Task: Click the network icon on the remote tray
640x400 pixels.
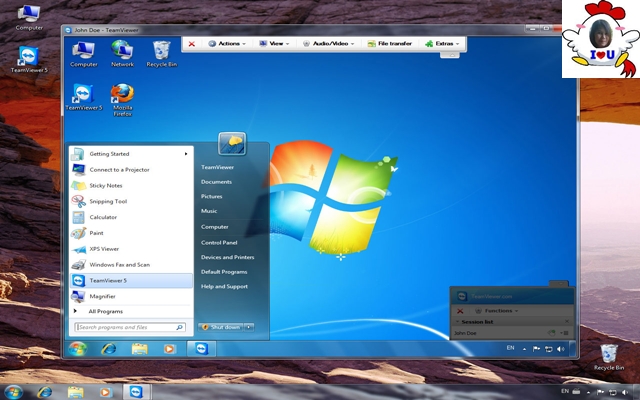Action: [549, 349]
